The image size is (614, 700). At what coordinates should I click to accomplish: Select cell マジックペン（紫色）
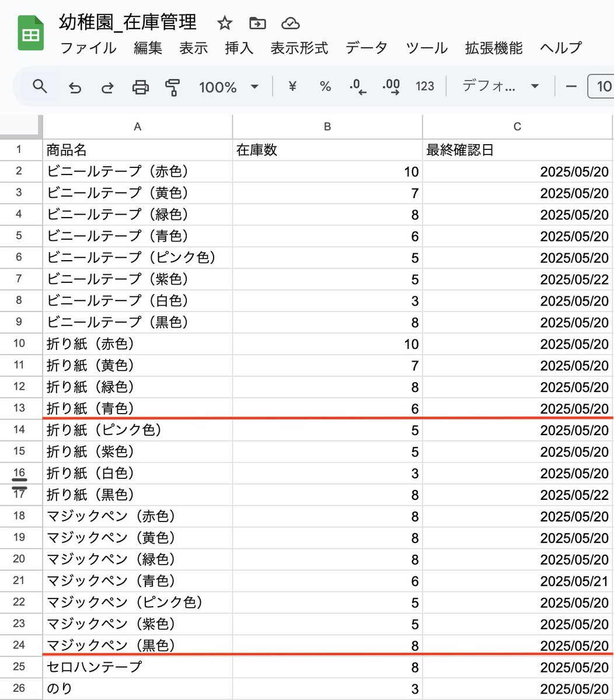coord(138,624)
